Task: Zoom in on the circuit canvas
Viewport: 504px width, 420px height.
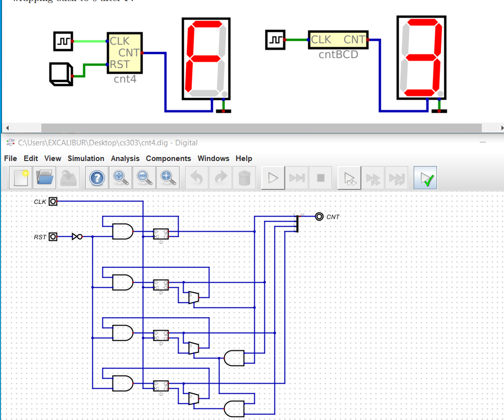Action: (120, 178)
